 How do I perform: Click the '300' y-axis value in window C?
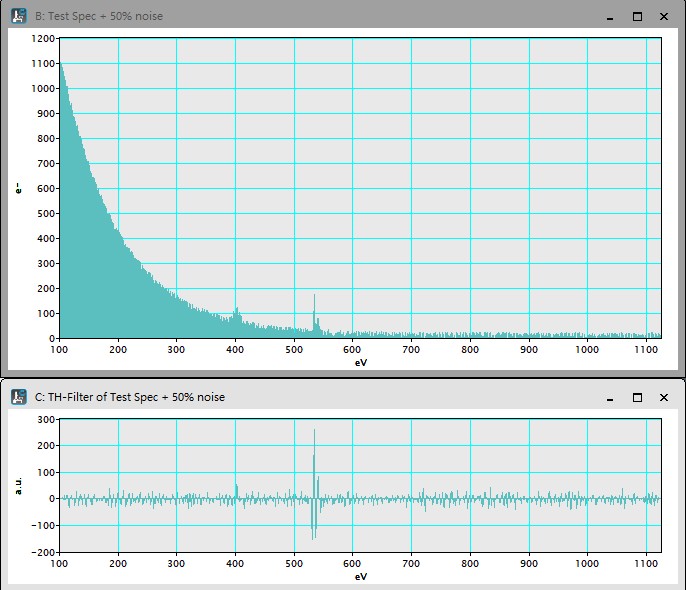click(46, 419)
